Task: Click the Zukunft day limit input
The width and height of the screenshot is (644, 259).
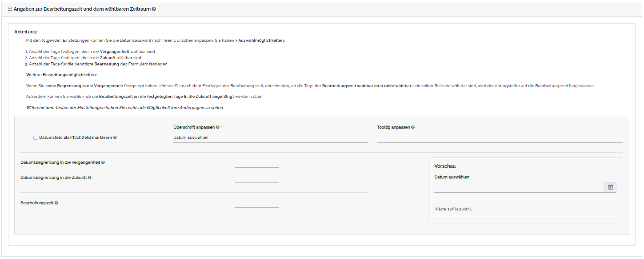Action: pos(257,178)
